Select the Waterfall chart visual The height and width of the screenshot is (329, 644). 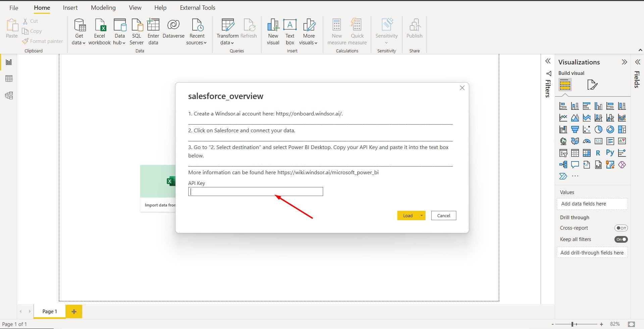click(563, 130)
